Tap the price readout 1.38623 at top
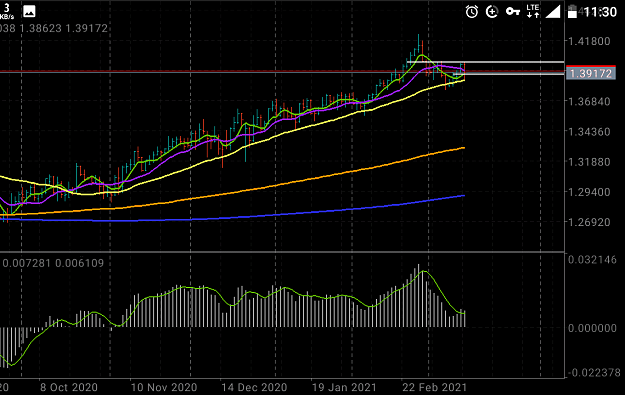Viewport: 625px width, 395px height. point(40,28)
